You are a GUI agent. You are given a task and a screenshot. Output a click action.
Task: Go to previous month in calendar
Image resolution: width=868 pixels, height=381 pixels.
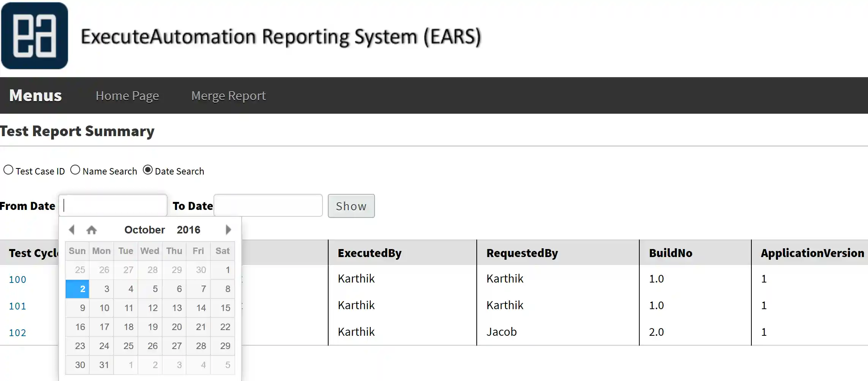[x=71, y=230]
